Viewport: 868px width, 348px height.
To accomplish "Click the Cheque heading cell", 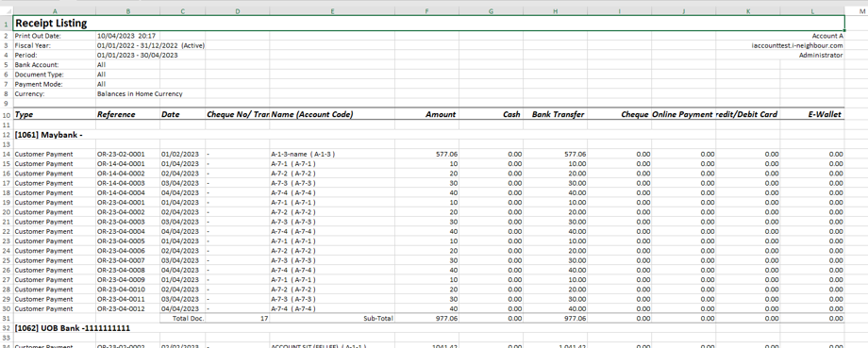I will (619, 114).
